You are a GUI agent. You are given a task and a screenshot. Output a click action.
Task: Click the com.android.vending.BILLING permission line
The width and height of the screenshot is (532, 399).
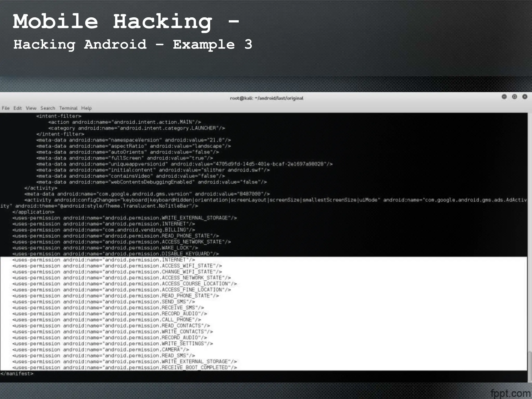[103, 230]
